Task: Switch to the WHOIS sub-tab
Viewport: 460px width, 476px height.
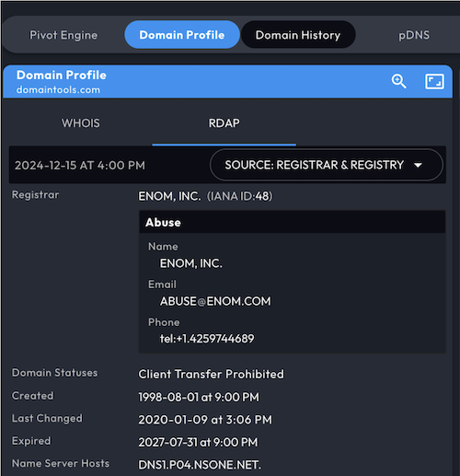Action: coord(81,123)
